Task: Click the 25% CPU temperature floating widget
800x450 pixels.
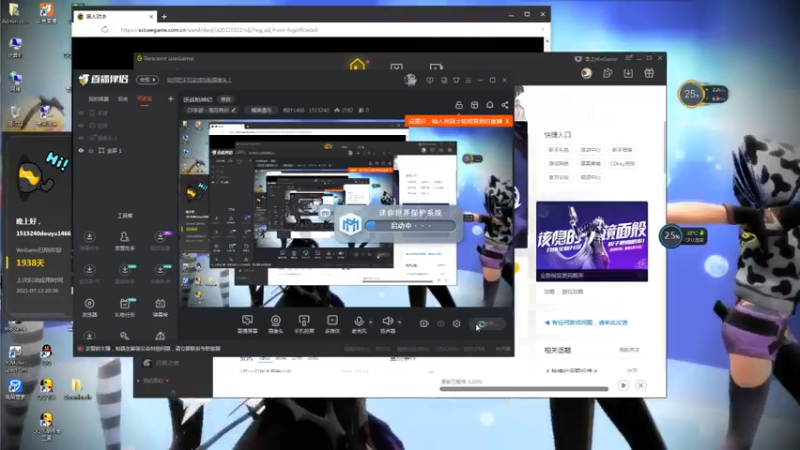Action: (x=683, y=236)
